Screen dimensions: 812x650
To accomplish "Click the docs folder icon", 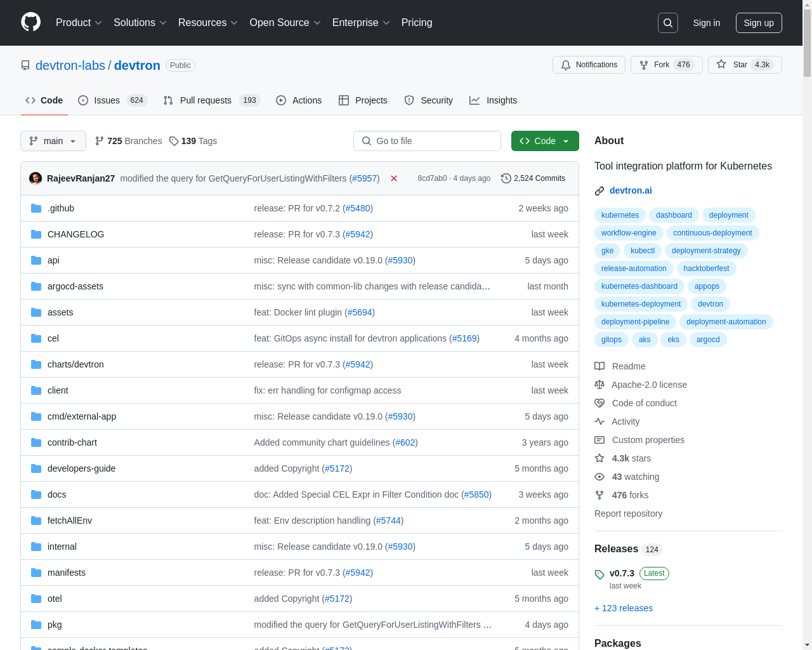I will (36, 494).
